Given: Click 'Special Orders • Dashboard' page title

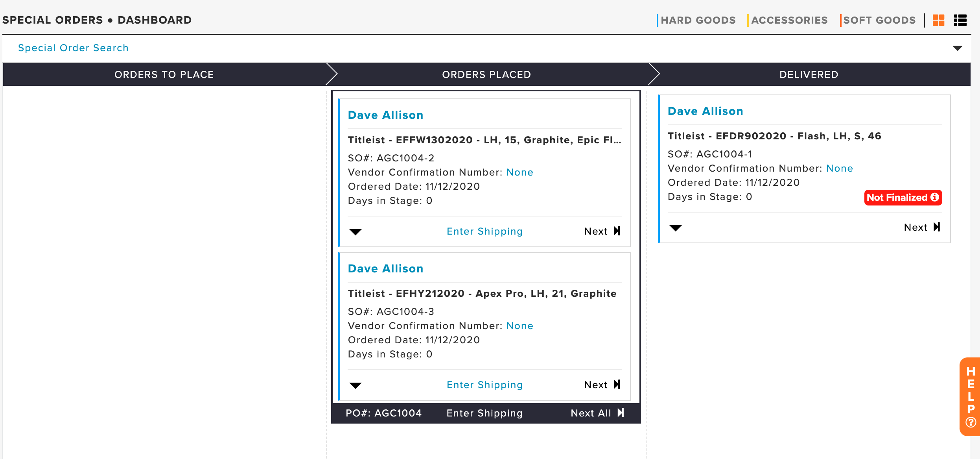Looking at the screenshot, I should click(97, 20).
